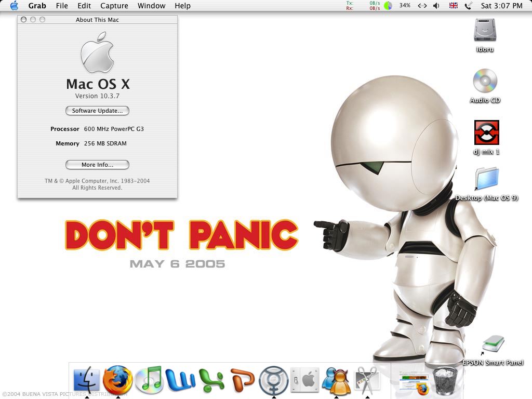
Task: Open System Preferences from the Dock
Action: (305, 380)
